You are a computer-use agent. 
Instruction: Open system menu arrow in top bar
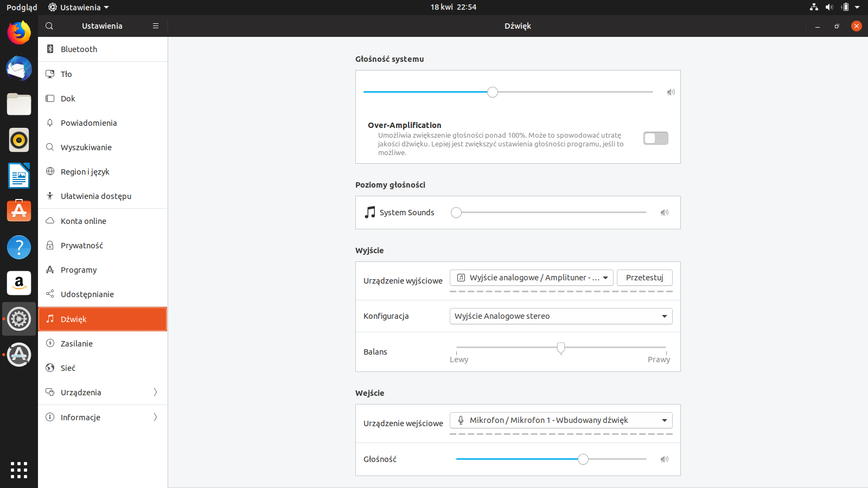click(857, 7)
